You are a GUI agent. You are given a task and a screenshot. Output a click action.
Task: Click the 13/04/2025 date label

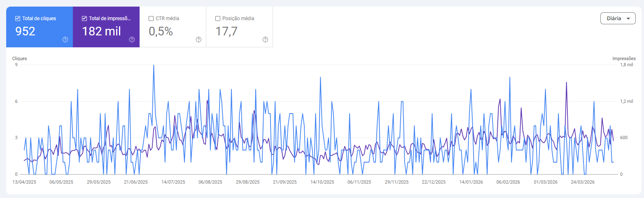tap(24, 182)
